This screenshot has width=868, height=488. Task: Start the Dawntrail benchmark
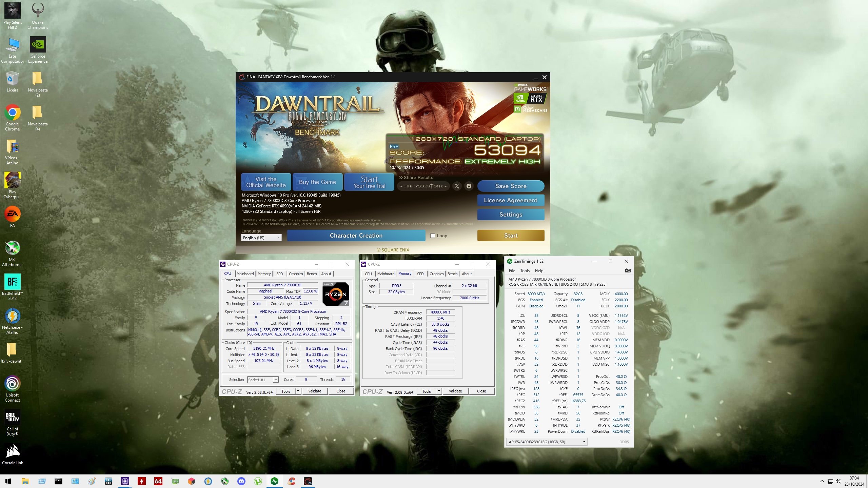coord(511,236)
